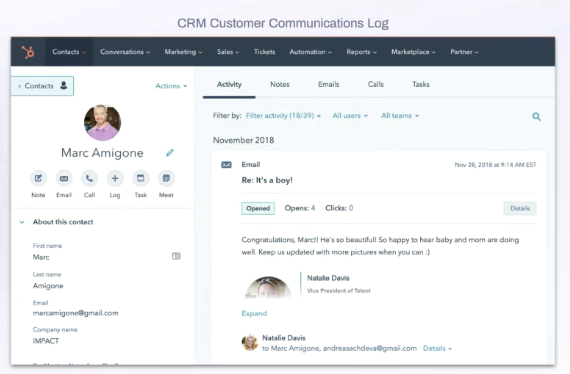Start a Call with the contact
This screenshot has width=570, height=374.
tap(89, 178)
